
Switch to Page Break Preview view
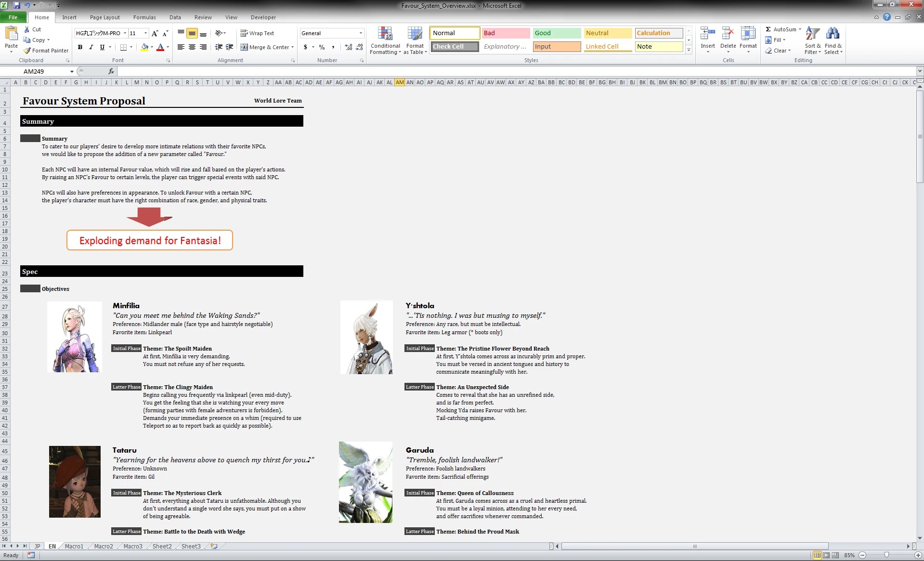[x=835, y=555]
